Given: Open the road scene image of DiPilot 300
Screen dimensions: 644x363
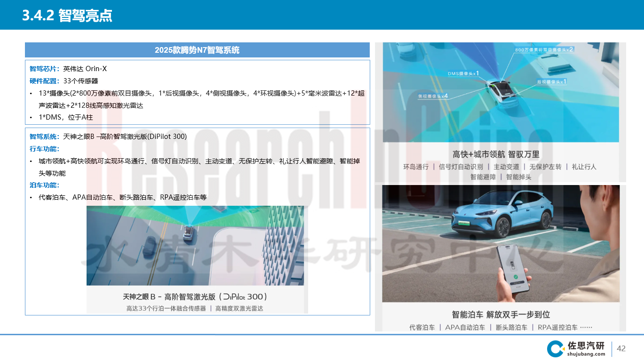Looking at the screenshot, I should [x=195, y=245].
